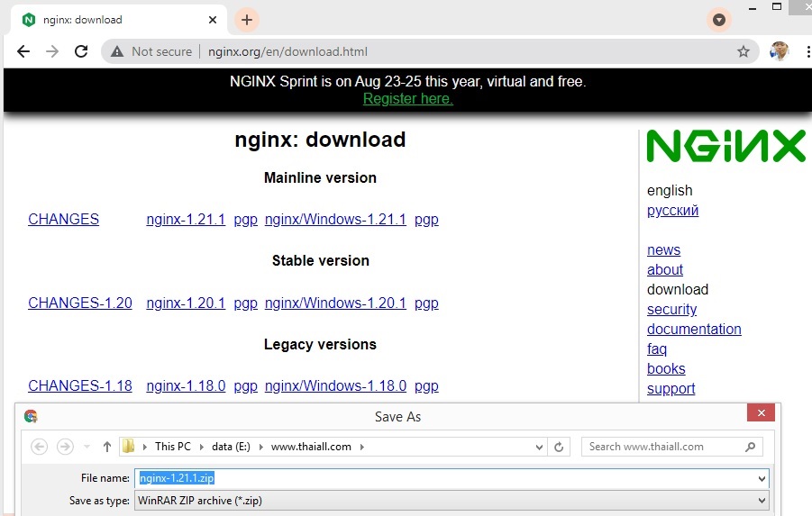Bookmark this page with the star icon
Viewport: 812px width, 516px height.
[744, 52]
